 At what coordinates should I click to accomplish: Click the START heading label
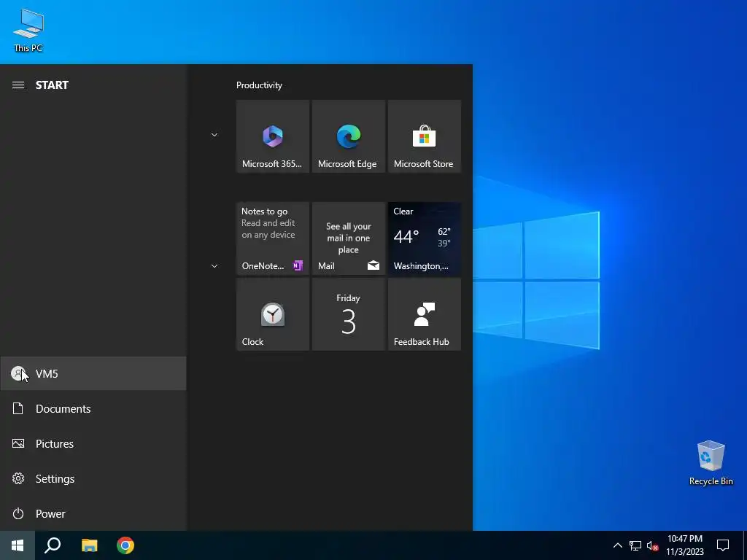point(52,85)
